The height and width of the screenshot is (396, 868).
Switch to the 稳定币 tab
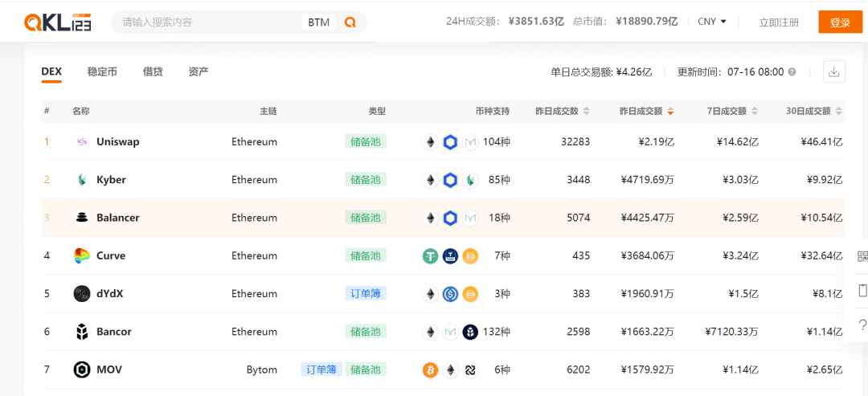point(102,72)
